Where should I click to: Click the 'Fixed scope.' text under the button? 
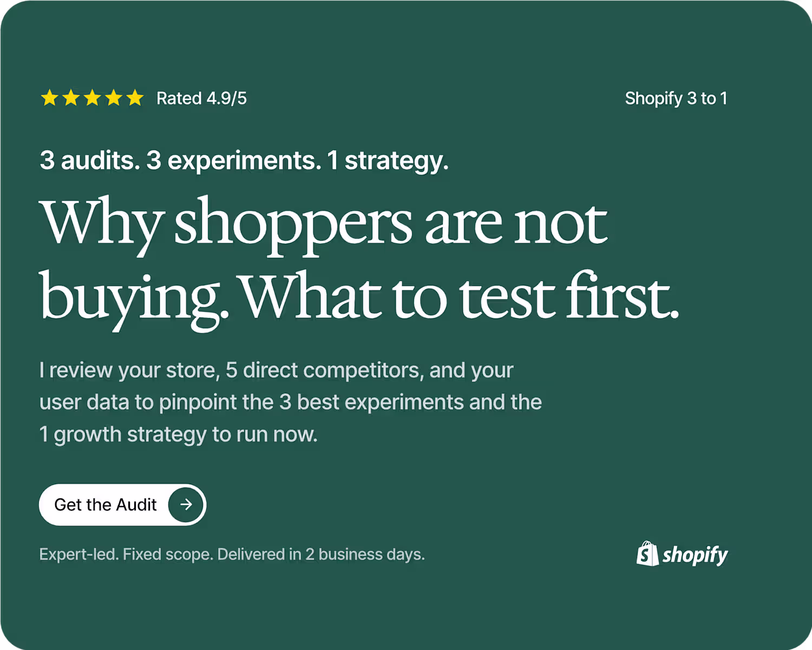tap(168, 555)
